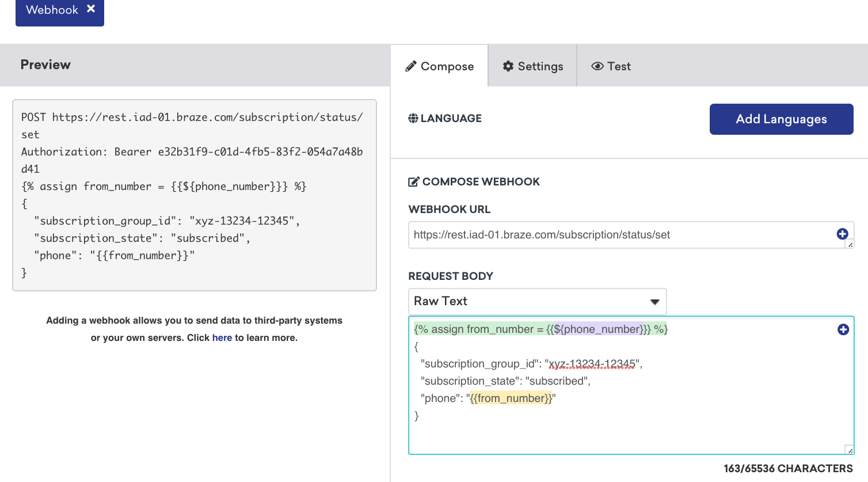Select the highlighted from_number token in the editor
This screenshot has width=868, height=482.
[x=510, y=398]
